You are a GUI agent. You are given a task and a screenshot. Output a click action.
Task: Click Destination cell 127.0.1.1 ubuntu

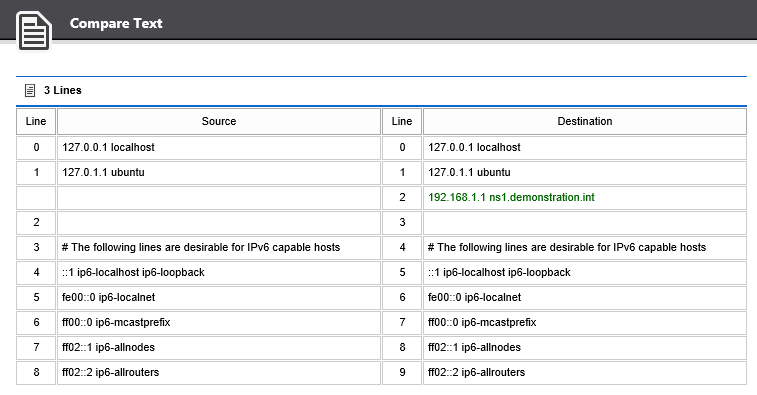click(x=585, y=172)
